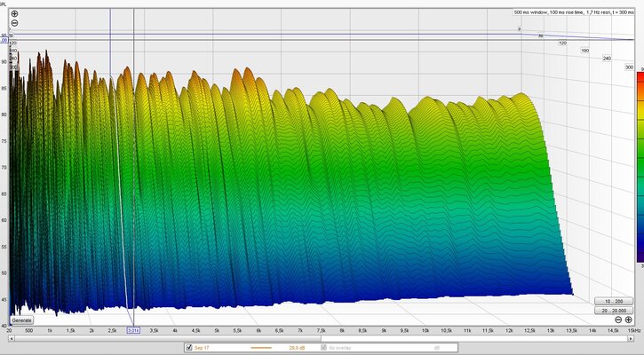Click the waterfall window settings text at top-right
The image size is (644, 355).
[x=573, y=12]
